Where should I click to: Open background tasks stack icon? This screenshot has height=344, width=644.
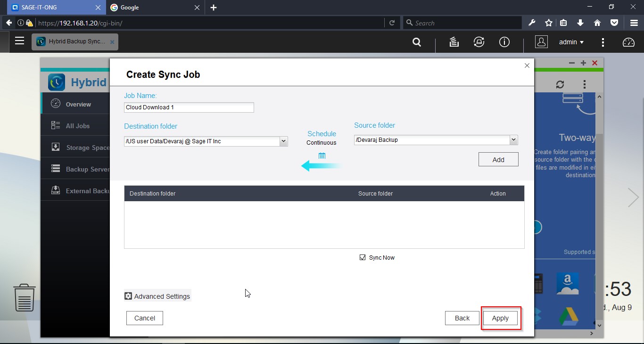point(454,42)
